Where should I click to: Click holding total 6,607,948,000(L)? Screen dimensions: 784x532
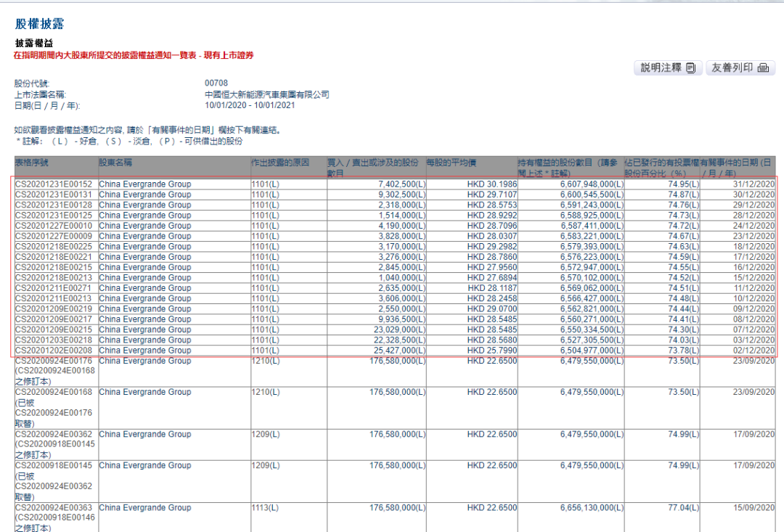tap(592, 184)
